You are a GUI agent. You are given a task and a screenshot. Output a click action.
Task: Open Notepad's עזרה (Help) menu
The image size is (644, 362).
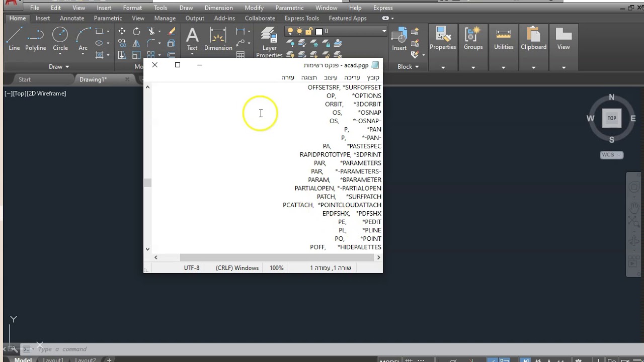(x=288, y=77)
